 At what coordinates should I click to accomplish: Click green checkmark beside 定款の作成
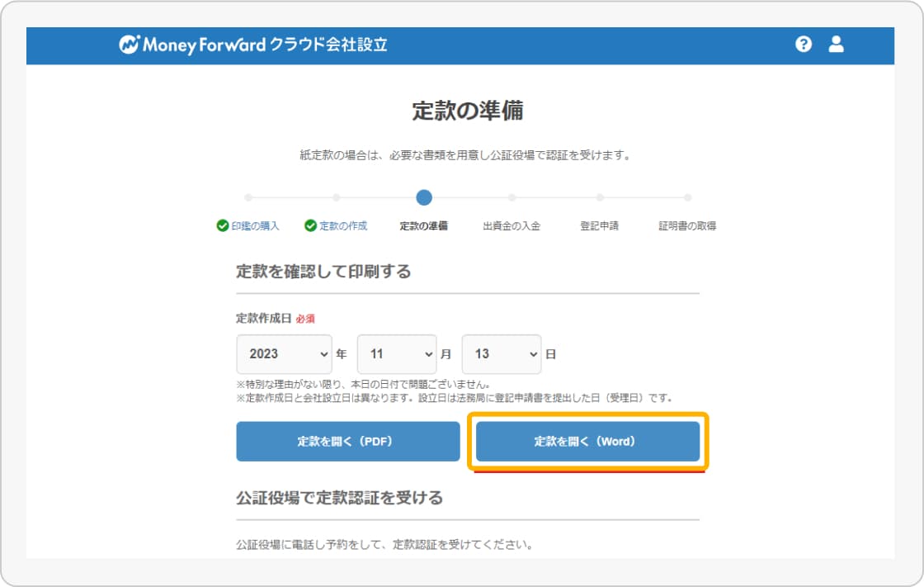click(x=310, y=225)
